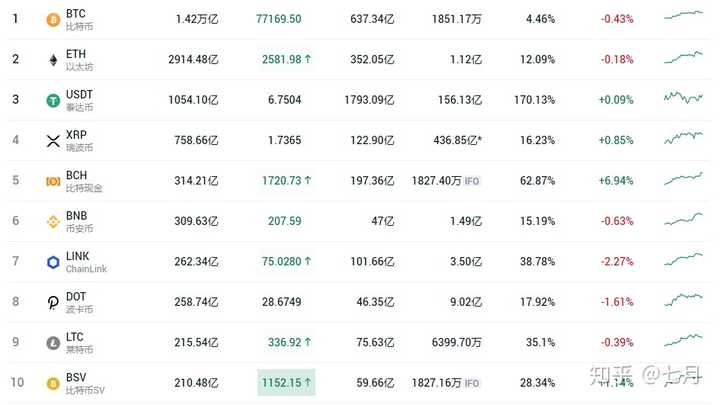Click the Bitcoin Cash BCH orange icon
The image size is (720, 405).
53,181
